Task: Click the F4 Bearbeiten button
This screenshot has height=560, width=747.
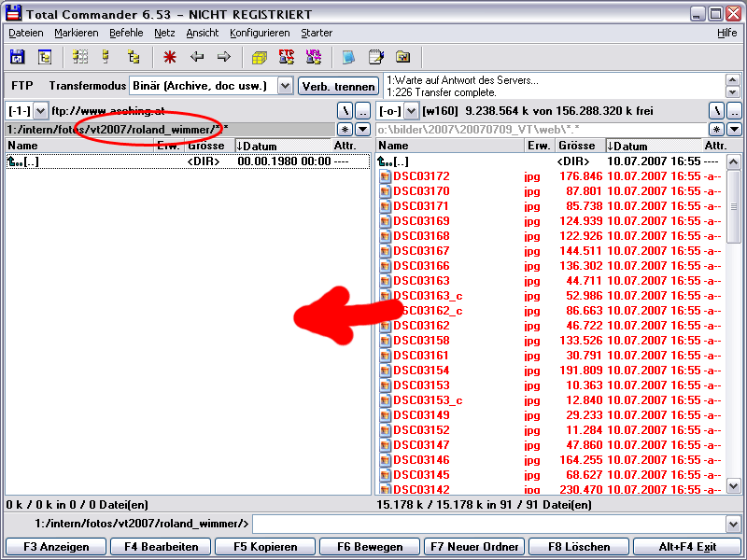Action: pyautogui.click(x=161, y=547)
